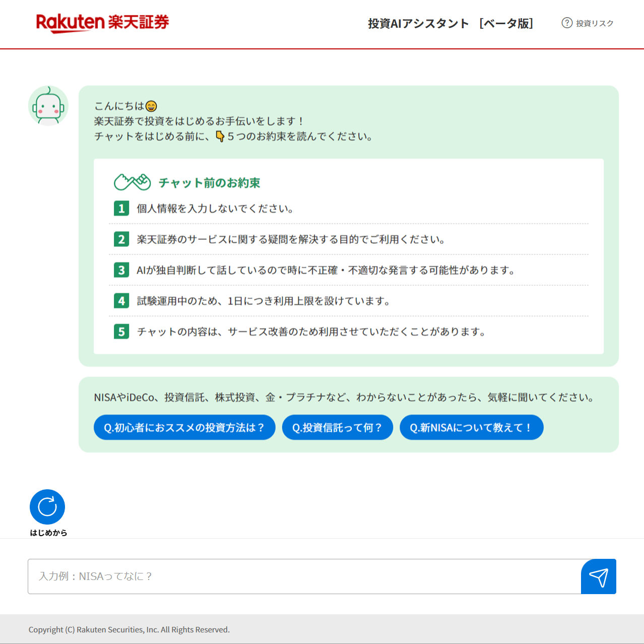Screen dimensions: 644x644
Task: Click number 3 badge for AIが独自判断 rule
Action: click(121, 270)
